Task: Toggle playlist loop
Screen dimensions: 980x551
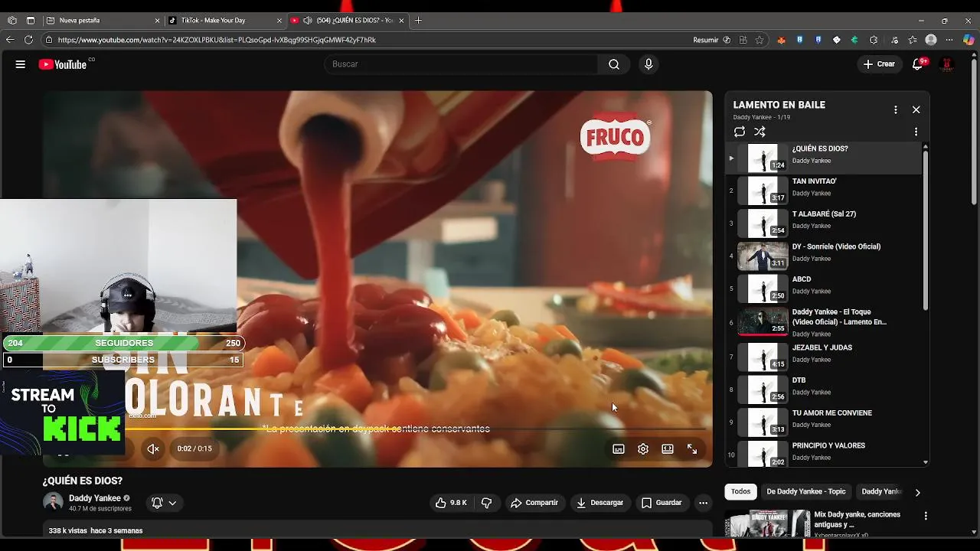Action: pos(740,132)
